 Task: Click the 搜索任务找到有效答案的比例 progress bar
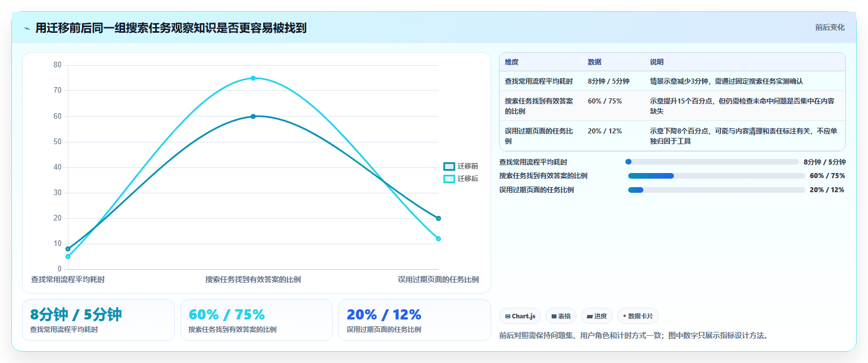tap(716, 176)
